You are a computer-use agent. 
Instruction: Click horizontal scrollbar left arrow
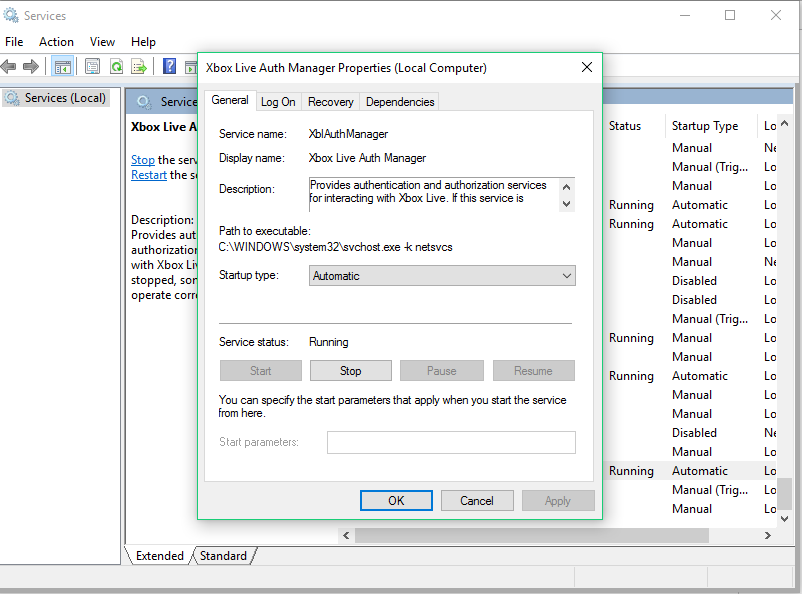click(346, 536)
